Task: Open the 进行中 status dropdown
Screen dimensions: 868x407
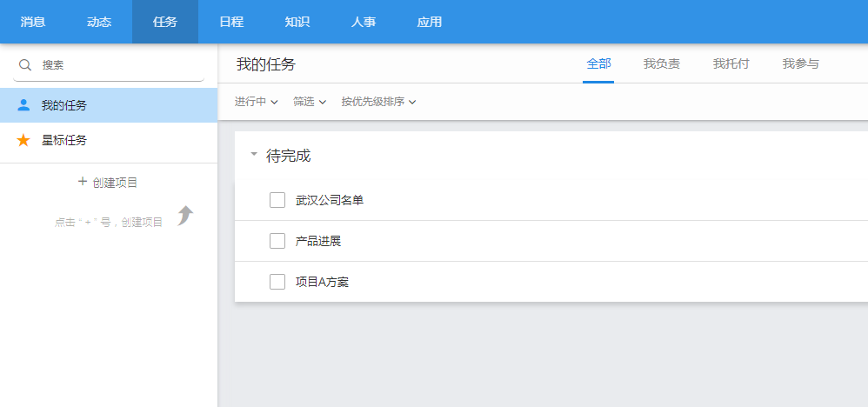Action: [256, 102]
